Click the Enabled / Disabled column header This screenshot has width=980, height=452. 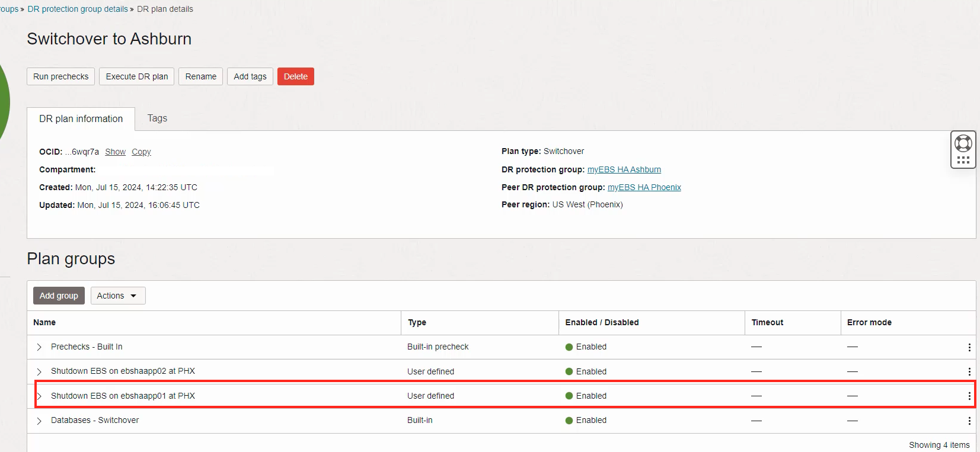point(602,322)
